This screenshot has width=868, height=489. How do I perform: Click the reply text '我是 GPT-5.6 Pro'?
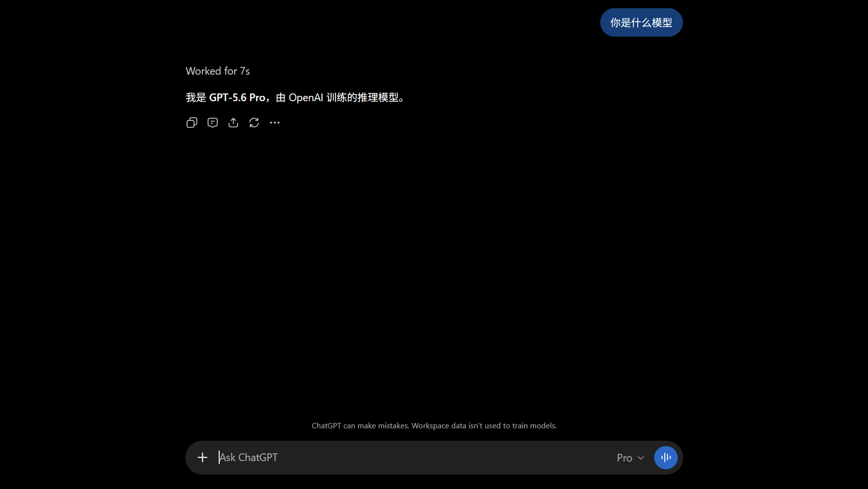(225, 98)
